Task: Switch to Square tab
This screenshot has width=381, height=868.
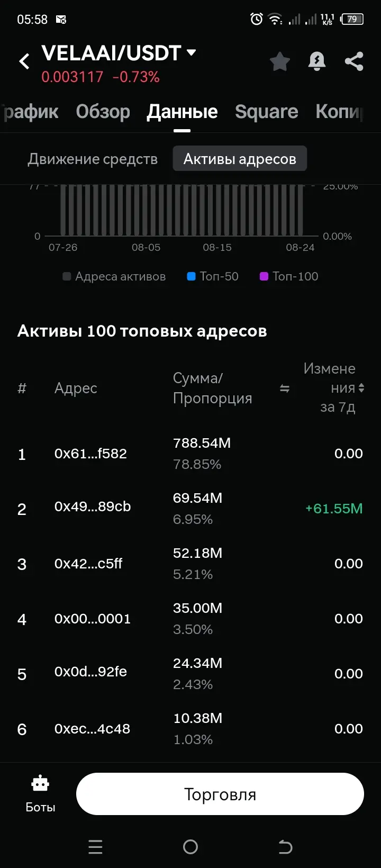Action: point(266,112)
